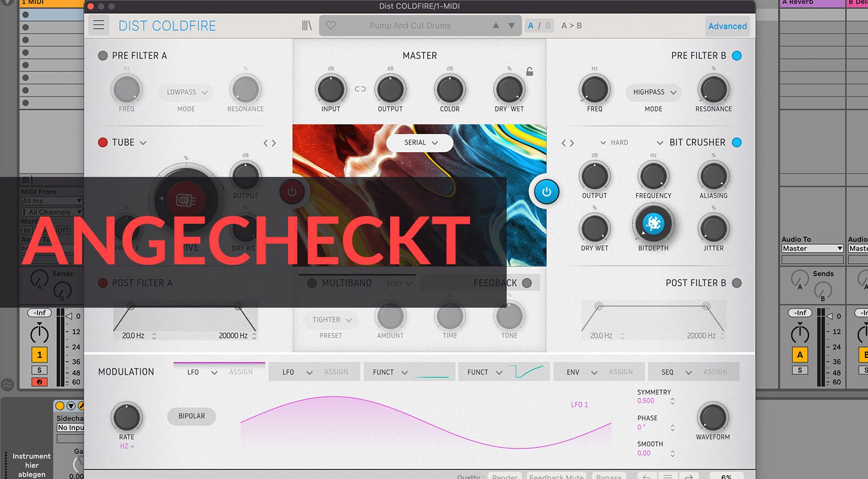
Task: Open the preset library browser icon
Action: [307, 25]
